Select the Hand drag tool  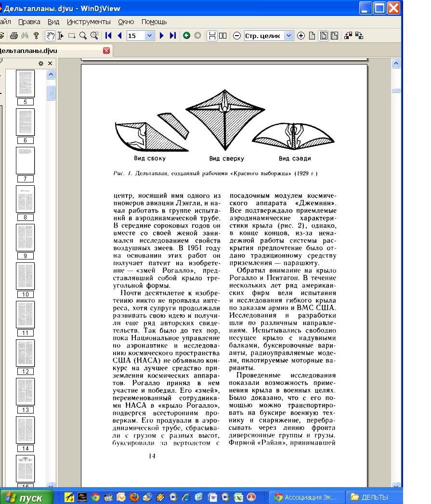coord(51,36)
